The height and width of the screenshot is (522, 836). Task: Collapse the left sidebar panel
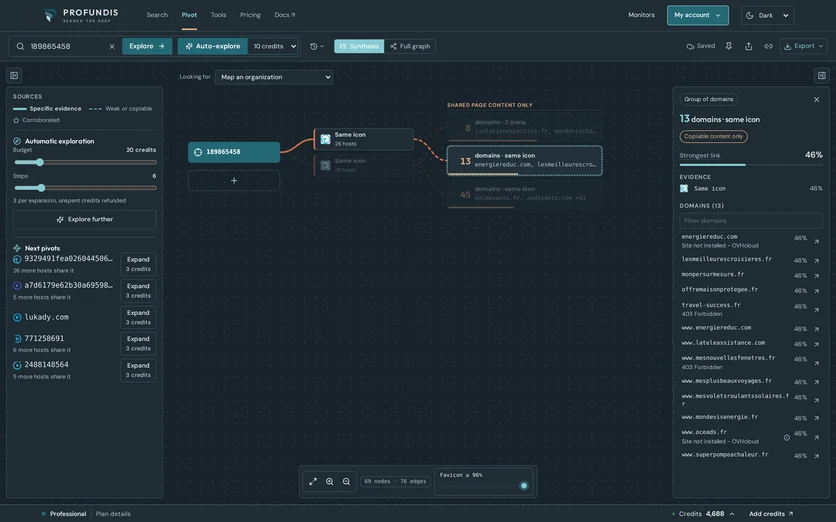click(14, 76)
